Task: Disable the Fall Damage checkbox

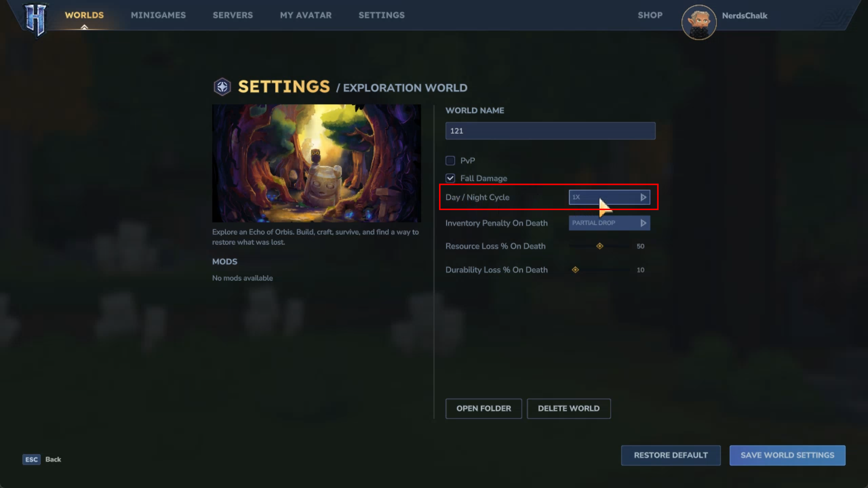Action: tap(450, 178)
